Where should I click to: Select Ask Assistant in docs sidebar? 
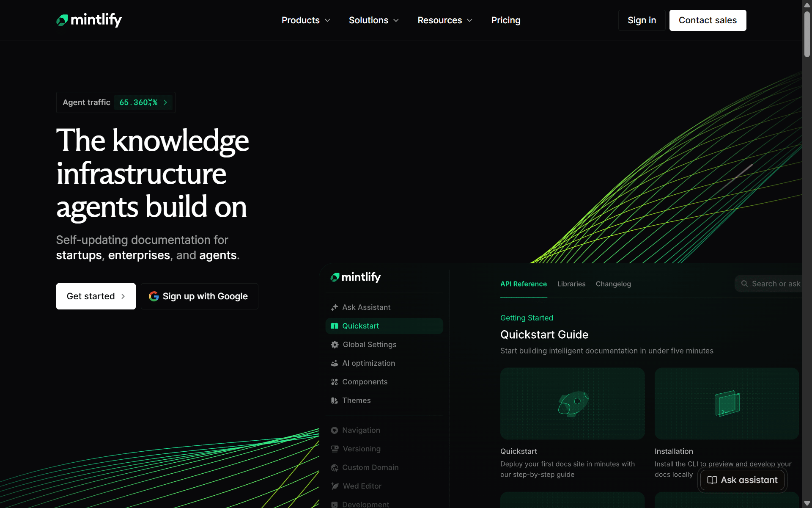384,307
